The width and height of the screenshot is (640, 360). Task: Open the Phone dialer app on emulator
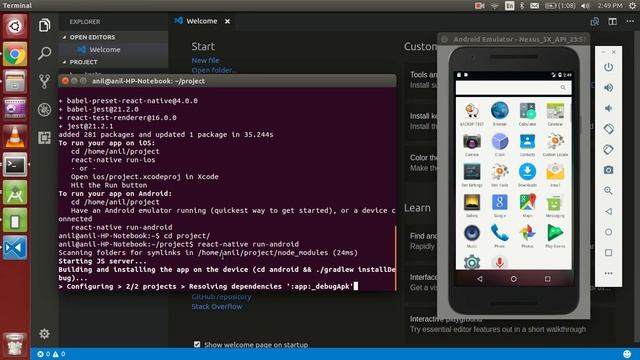(x=500, y=235)
